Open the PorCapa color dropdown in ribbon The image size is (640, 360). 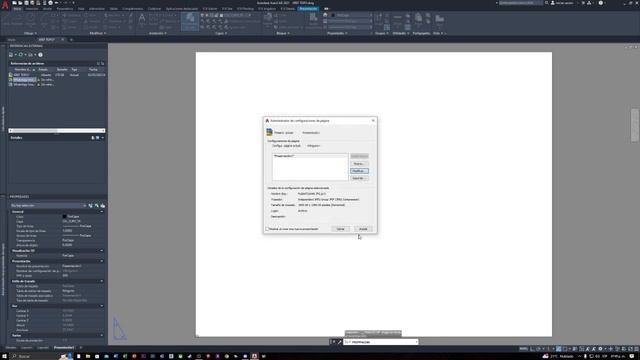click(371, 16)
